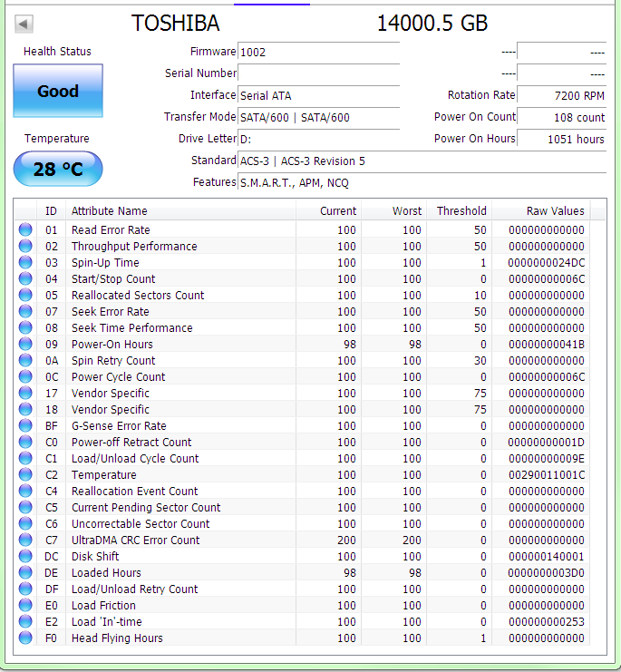
Task: Click status orb of Load 'In'-time row
Action: (25, 621)
